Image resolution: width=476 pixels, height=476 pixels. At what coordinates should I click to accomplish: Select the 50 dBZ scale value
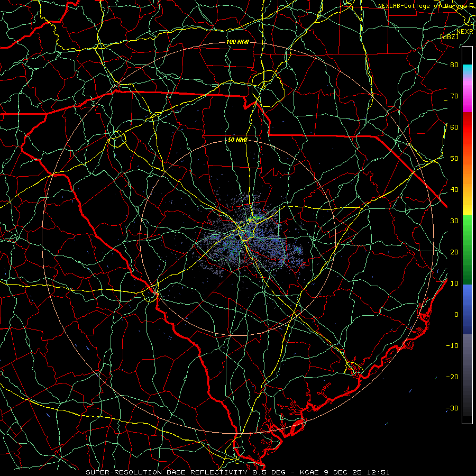(x=454, y=159)
